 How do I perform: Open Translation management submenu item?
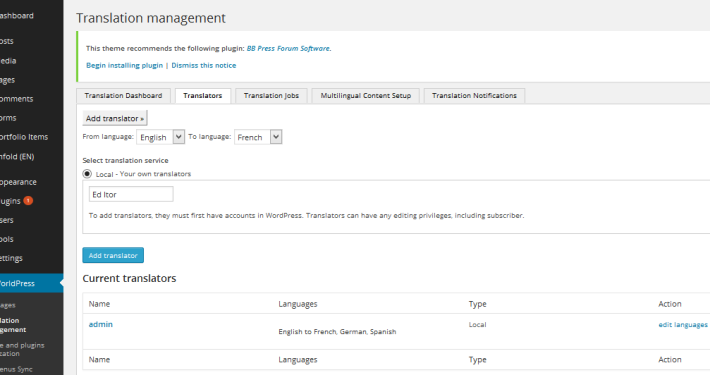[13, 325]
